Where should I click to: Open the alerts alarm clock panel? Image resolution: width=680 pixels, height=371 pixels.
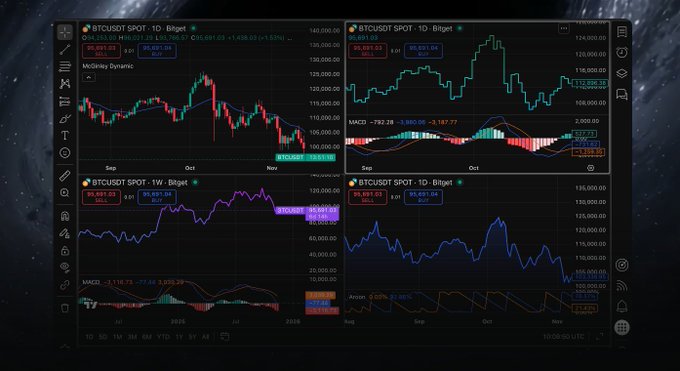click(622, 53)
